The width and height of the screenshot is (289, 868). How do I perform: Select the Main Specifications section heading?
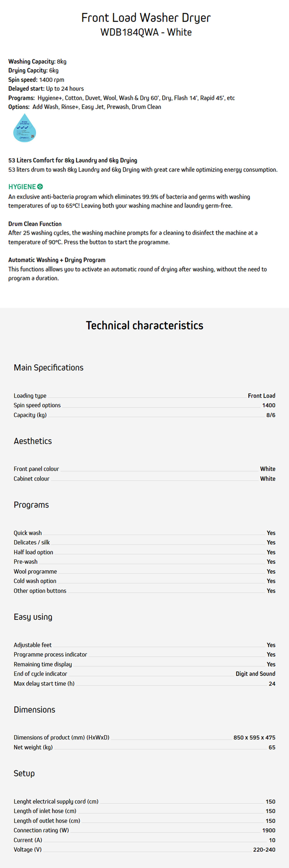[48, 367]
